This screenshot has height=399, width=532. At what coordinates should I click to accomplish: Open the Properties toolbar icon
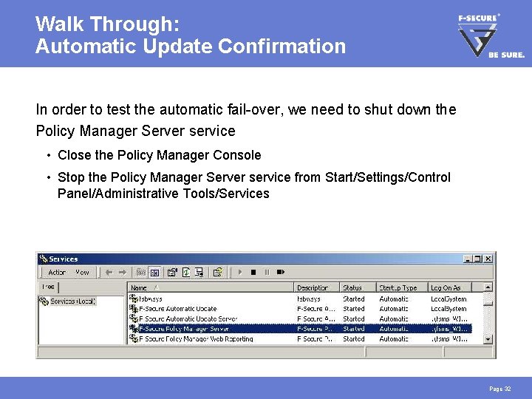[x=172, y=272]
